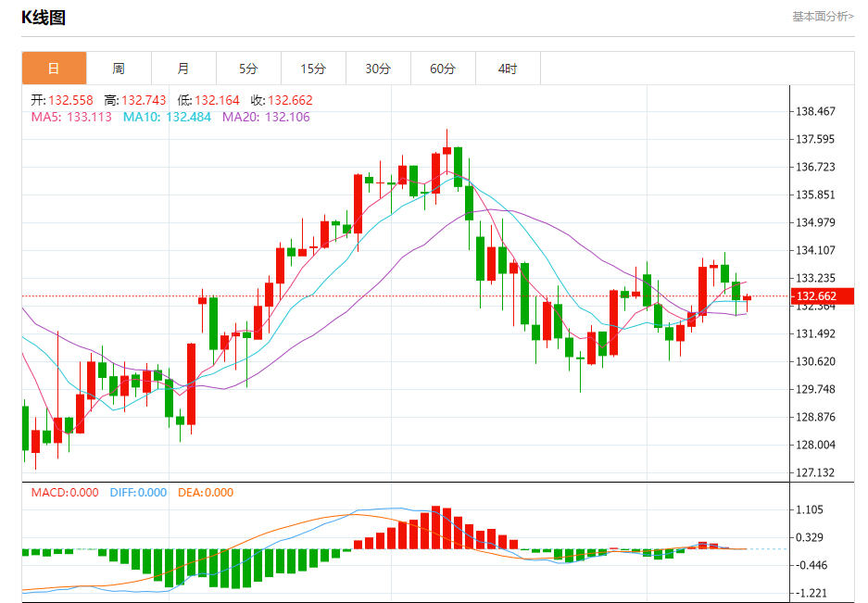Click the MA20 132.106 label

[266, 117]
